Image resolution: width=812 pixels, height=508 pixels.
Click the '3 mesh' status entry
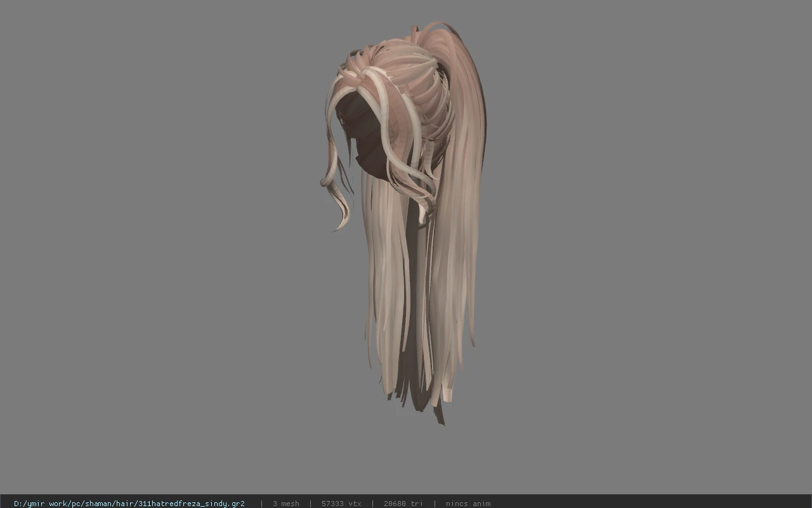286,504
